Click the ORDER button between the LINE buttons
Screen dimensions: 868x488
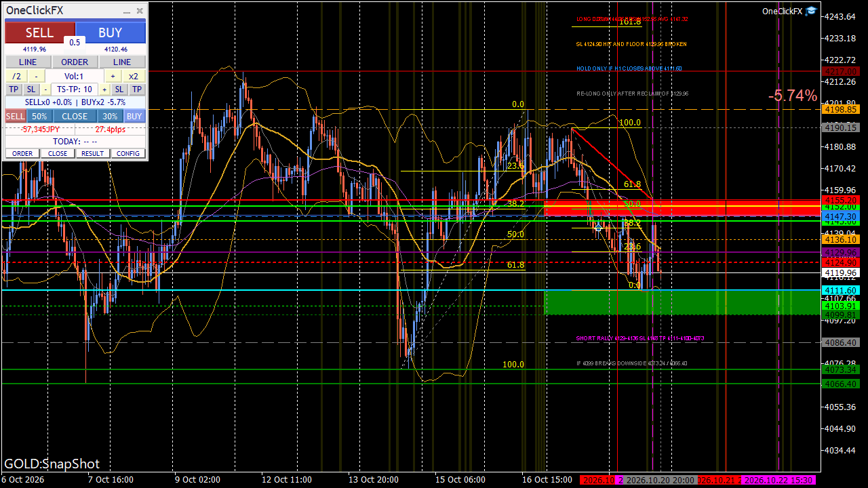point(75,62)
